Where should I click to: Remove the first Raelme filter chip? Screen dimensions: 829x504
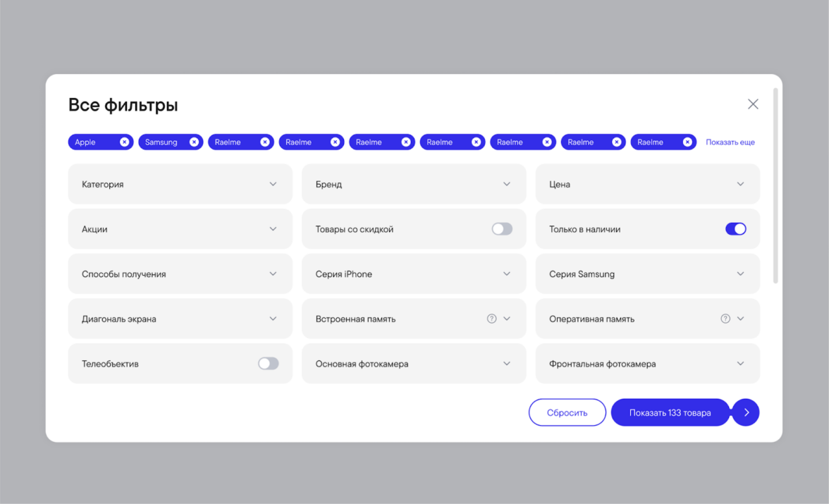pos(265,142)
